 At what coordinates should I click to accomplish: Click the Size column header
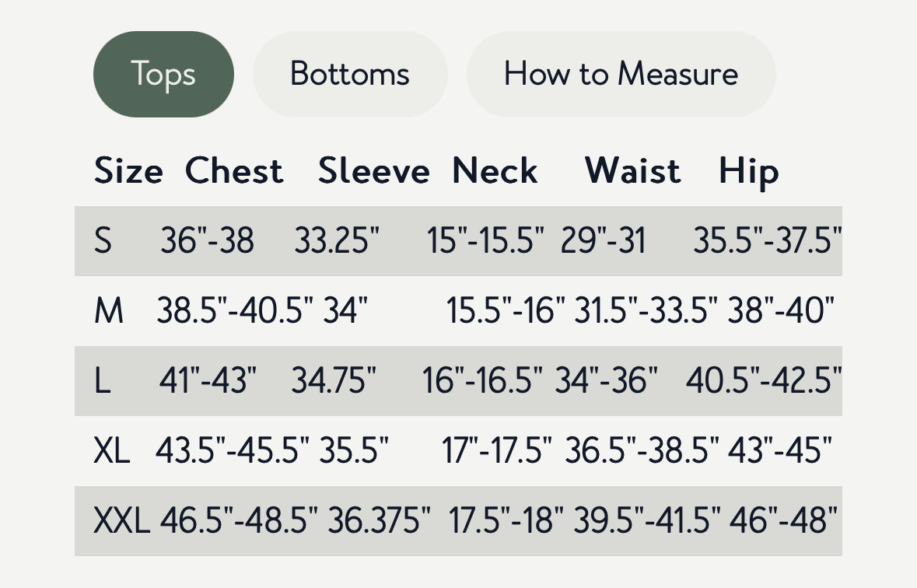128,171
